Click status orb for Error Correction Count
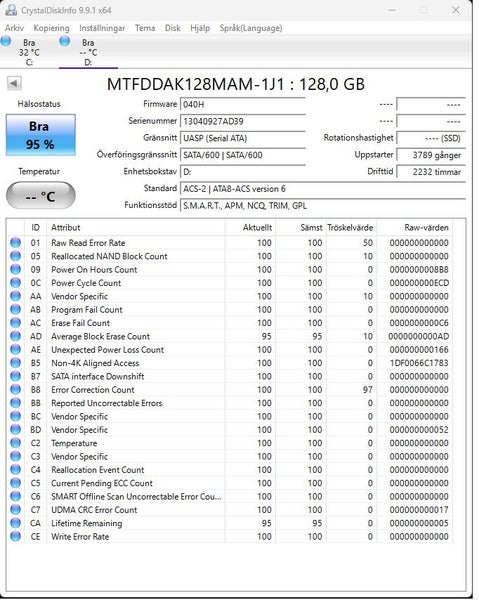479x600 pixels. point(15,390)
